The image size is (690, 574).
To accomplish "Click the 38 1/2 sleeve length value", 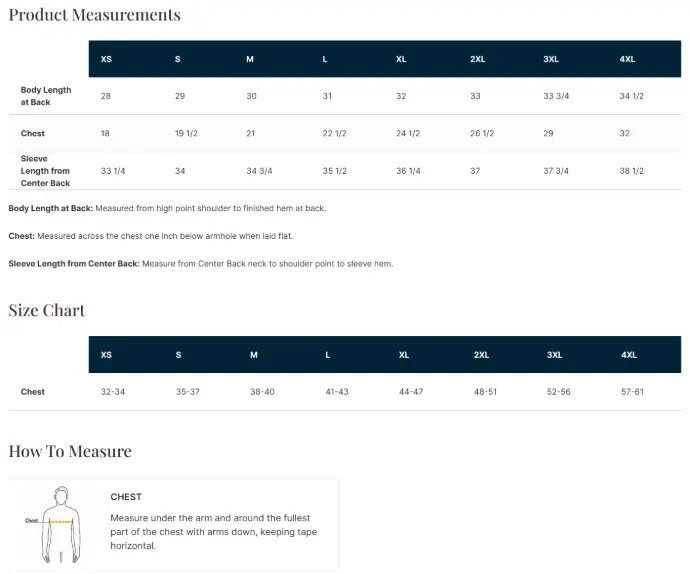I will pos(631,171).
